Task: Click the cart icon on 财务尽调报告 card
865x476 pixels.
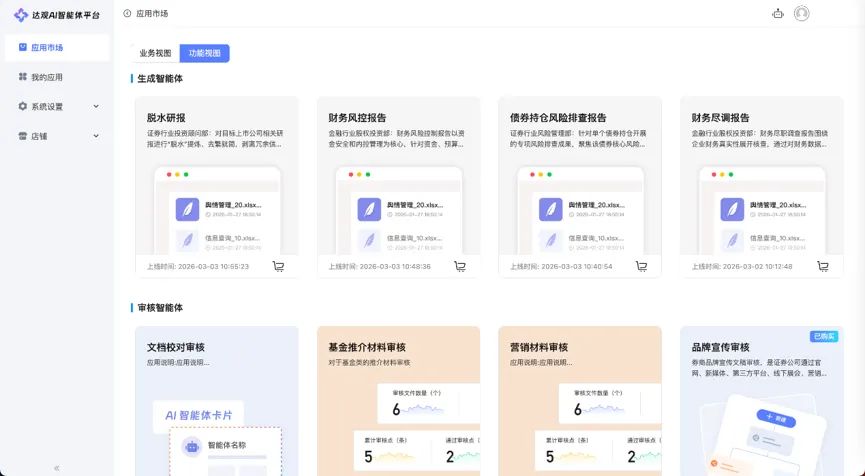Action: (x=823, y=266)
